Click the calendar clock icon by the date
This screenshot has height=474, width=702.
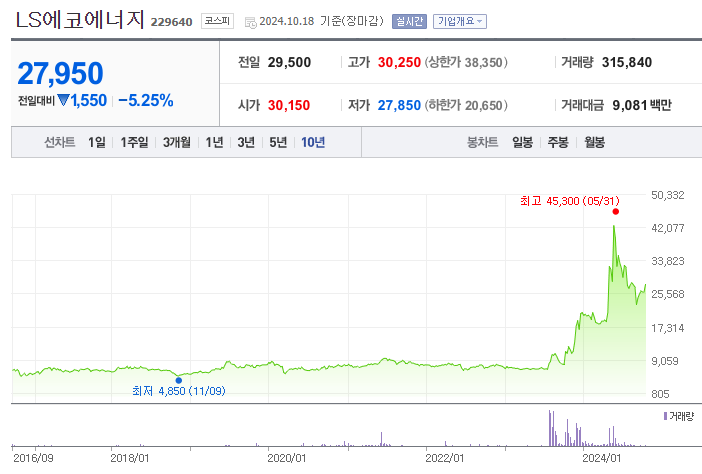[x=250, y=22]
